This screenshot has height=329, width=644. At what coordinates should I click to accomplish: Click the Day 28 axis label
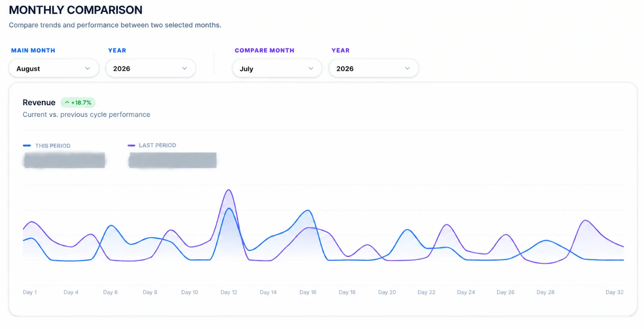point(546,292)
